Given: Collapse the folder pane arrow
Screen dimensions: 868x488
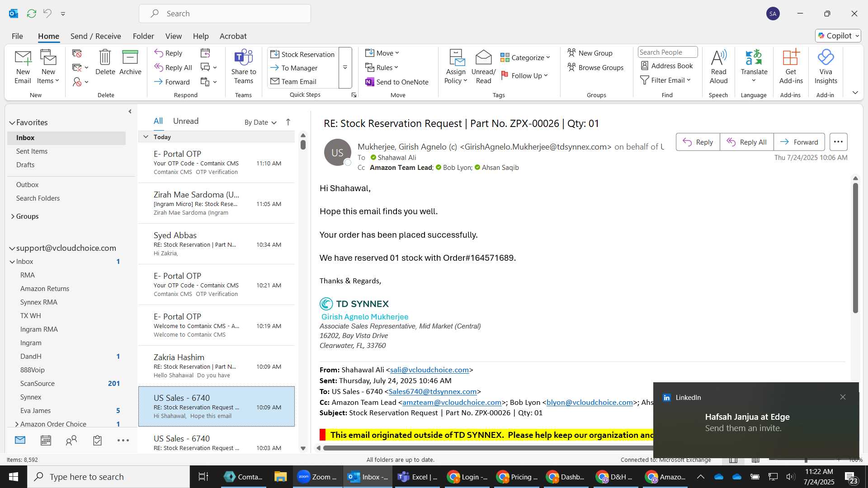Looking at the screenshot, I should 130,112.
